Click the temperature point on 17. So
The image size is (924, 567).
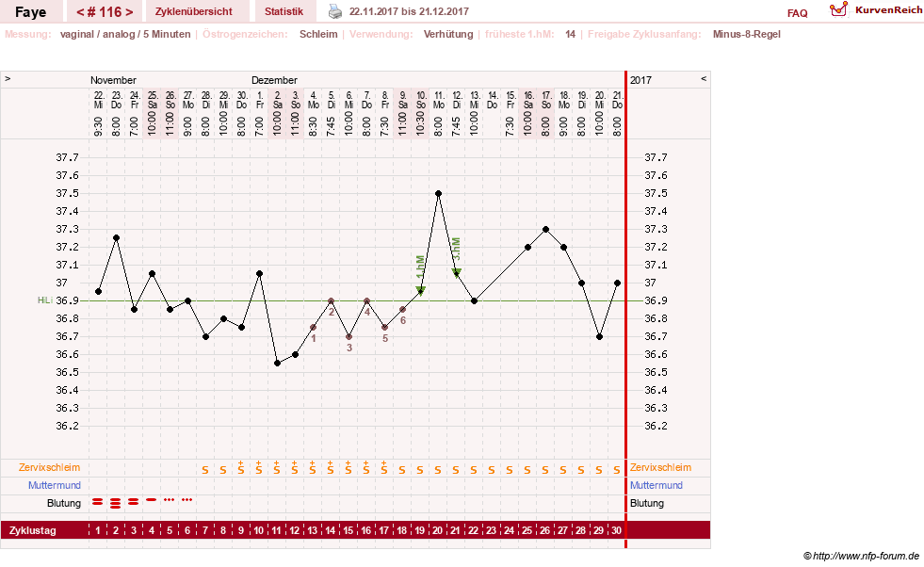pyautogui.click(x=545, y=229)
